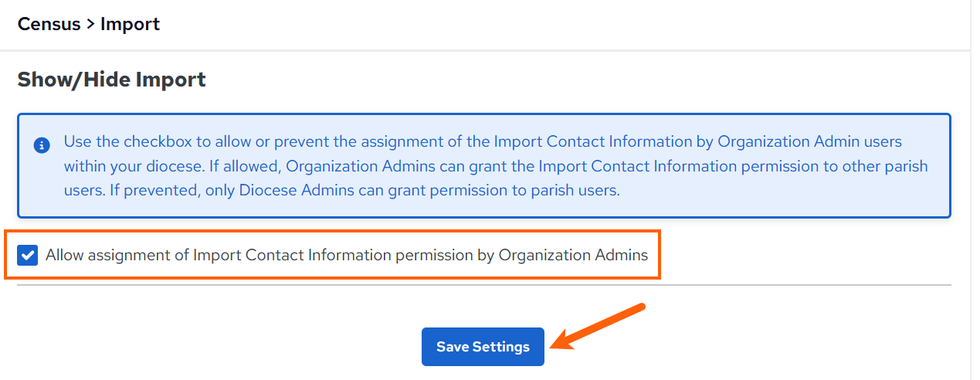Click the blue info circle icon
Viewport: 980px width, 380px height.
point(42,144)
